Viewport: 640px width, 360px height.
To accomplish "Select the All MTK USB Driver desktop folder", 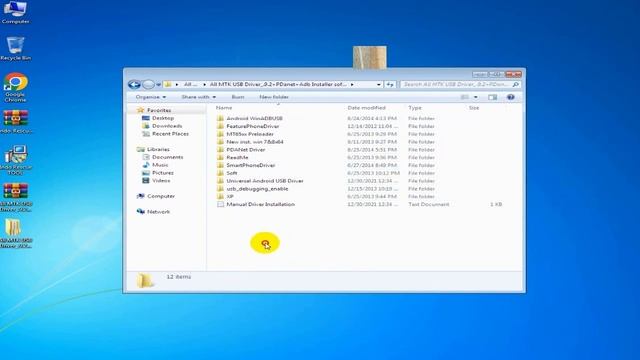I will (16, 233).
